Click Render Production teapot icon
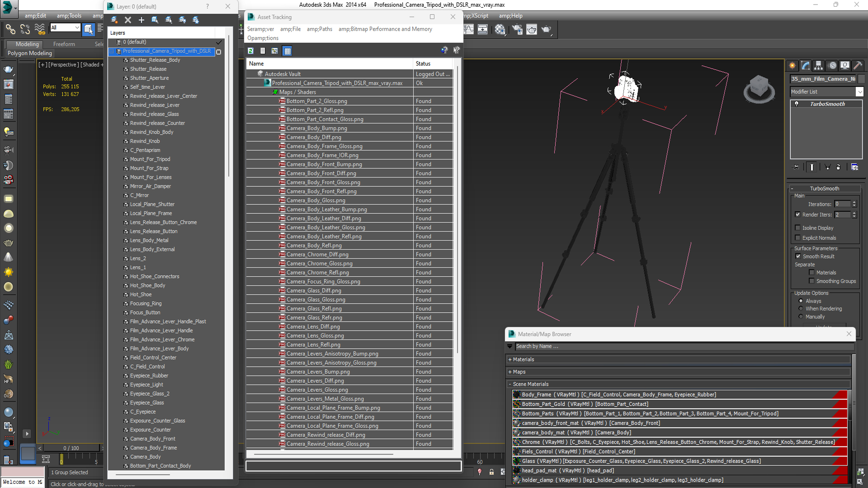868x488 pixels. 547,29
